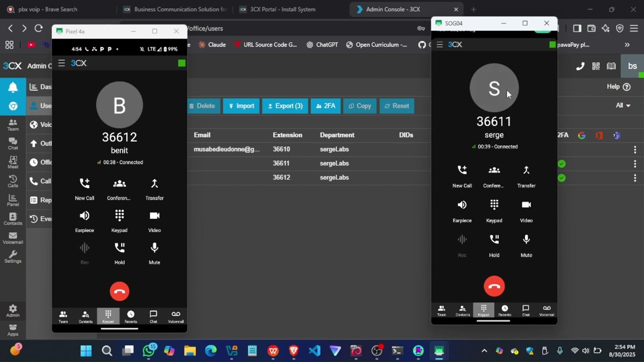Select Keypad tab in Pixel 4a bottom bar
This screenshot has width=644, height=362.
coord(108,317)
